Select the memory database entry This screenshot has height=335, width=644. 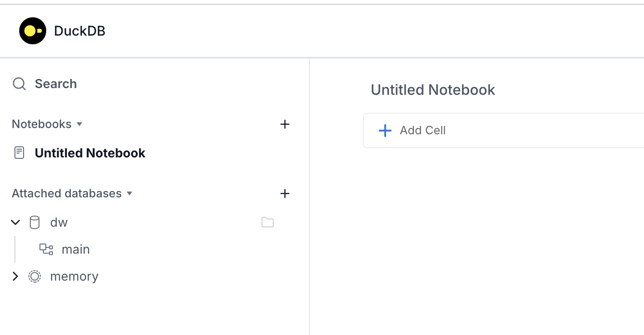click(x=74, y=276)
